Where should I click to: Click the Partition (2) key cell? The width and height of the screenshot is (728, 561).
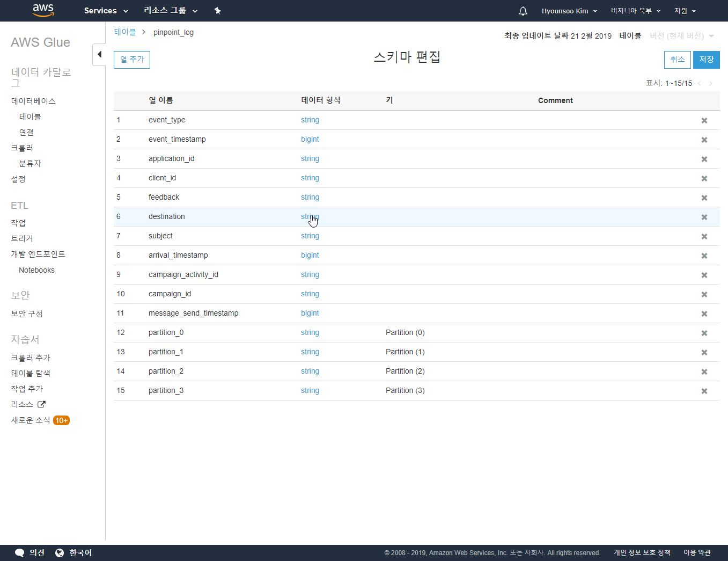point(405,371)
